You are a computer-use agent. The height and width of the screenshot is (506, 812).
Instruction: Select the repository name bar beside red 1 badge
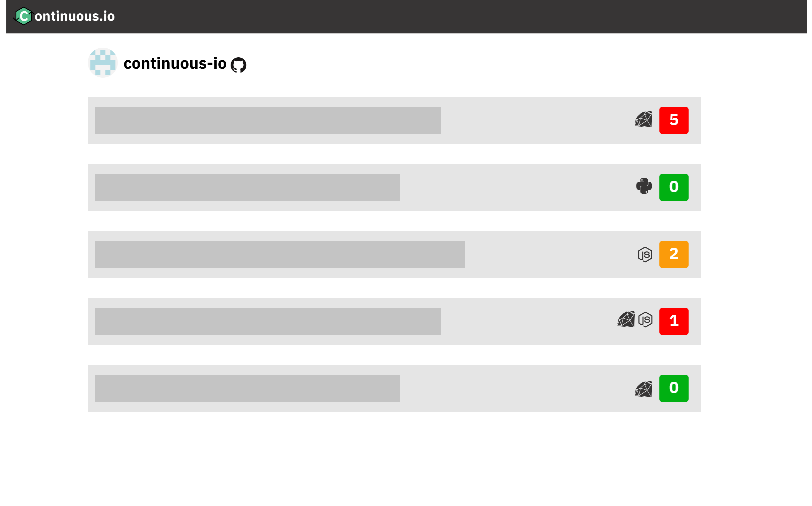pyautogui.click(x=268, y=321)
